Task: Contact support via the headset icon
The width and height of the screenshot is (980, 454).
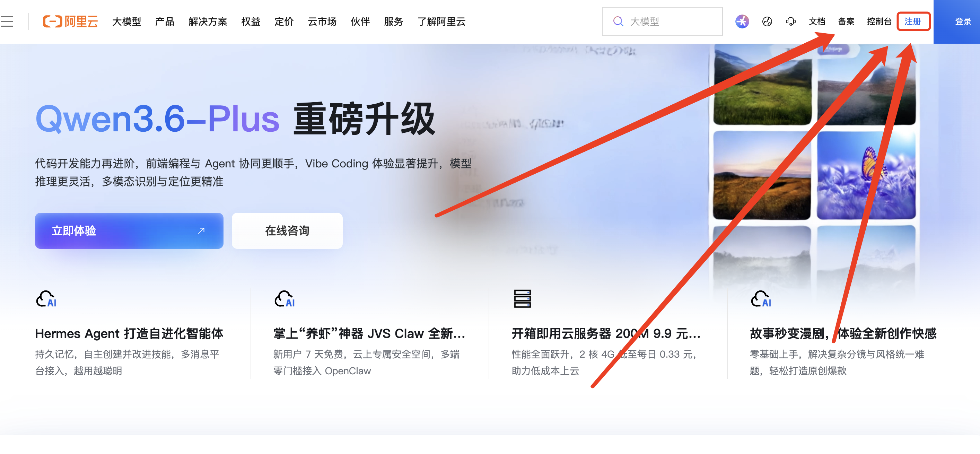Action: (x=790, y=22)
